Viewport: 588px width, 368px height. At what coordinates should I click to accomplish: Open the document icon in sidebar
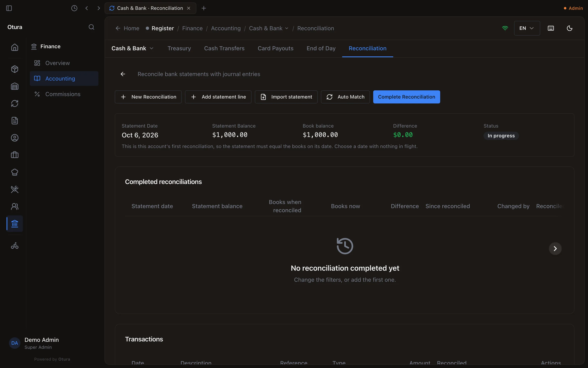(x=14, y=121)
